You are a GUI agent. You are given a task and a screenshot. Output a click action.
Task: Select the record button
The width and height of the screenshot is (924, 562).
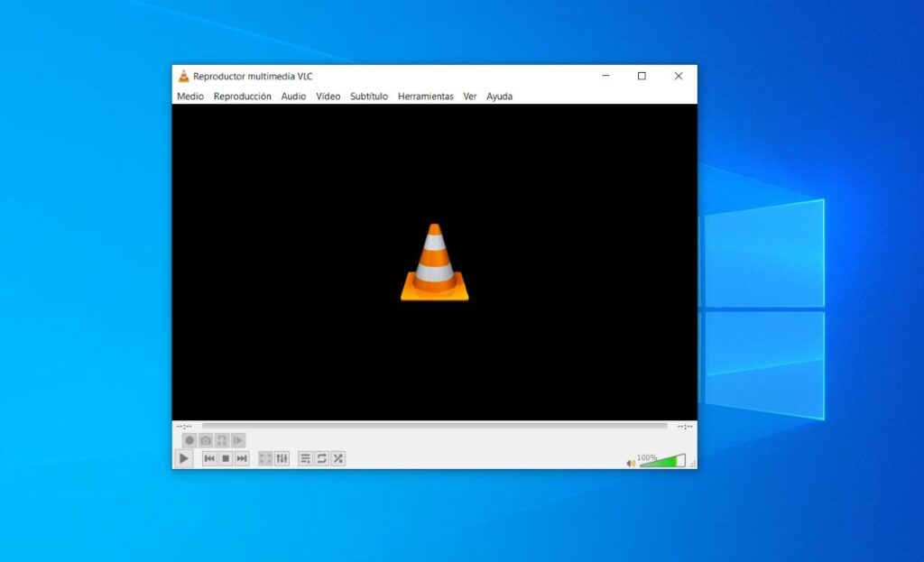[x=189, y=440]
